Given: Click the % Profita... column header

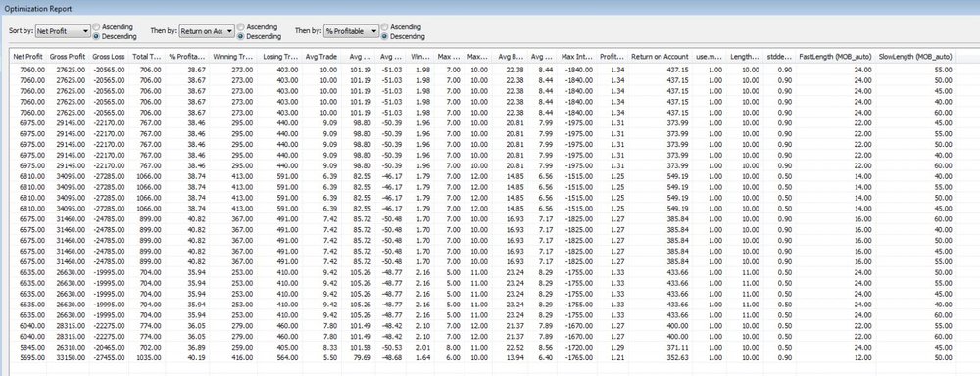Looking at the screenshot, I should tap(187, 56).
